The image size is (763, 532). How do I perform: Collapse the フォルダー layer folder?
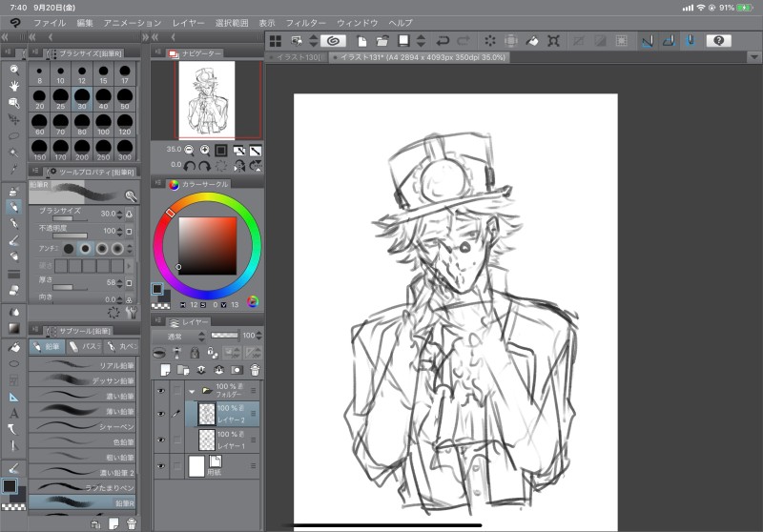tap(193, 391)
